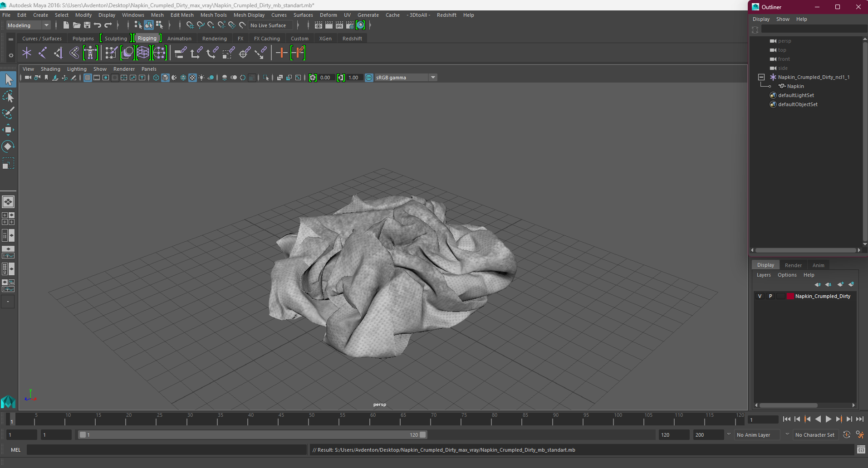Open the File menu
The height and width of the screenshot is (468, 868).
(6, 15)
